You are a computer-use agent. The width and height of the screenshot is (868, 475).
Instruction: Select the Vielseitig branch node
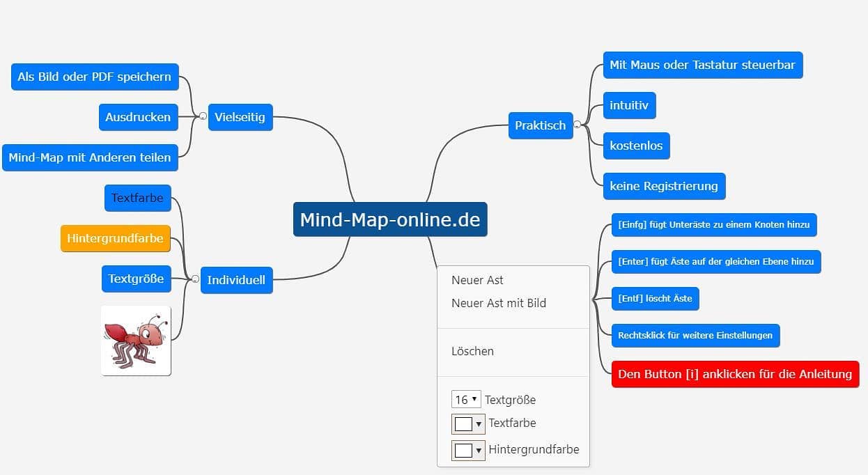[x=240, y=117]
